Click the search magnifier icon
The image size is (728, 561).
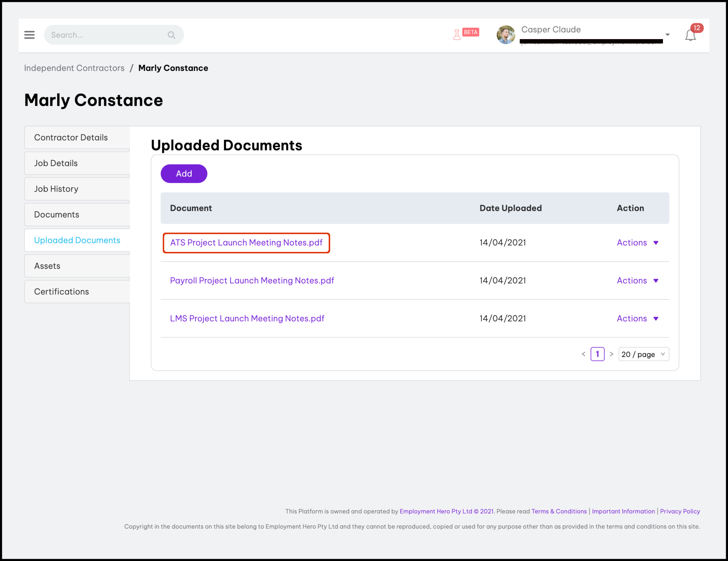click(x=171, y=35)
